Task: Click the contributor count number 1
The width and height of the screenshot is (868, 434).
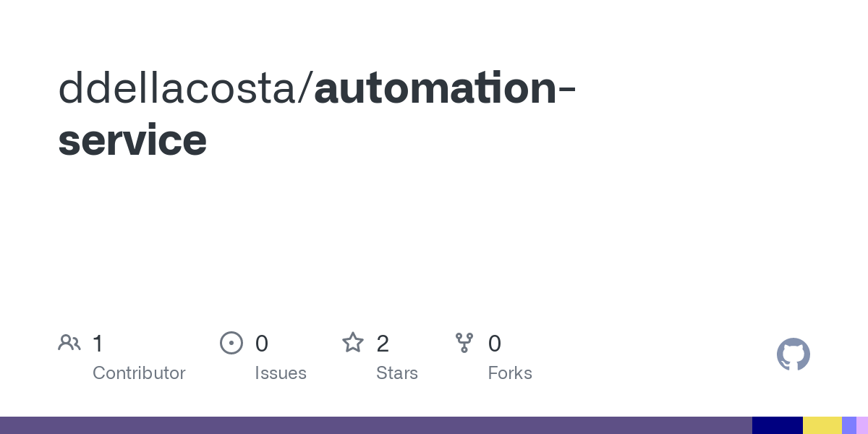Action: 98,344
